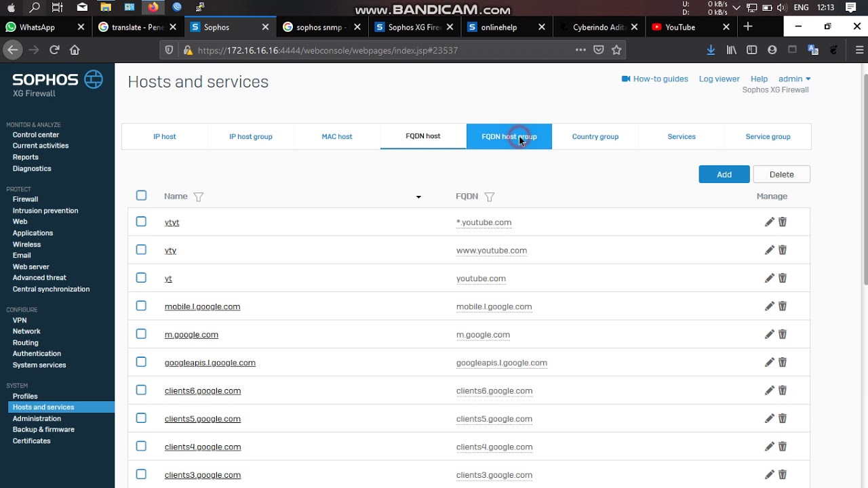Select all hosts with header checkbox

tap(141, 195)
